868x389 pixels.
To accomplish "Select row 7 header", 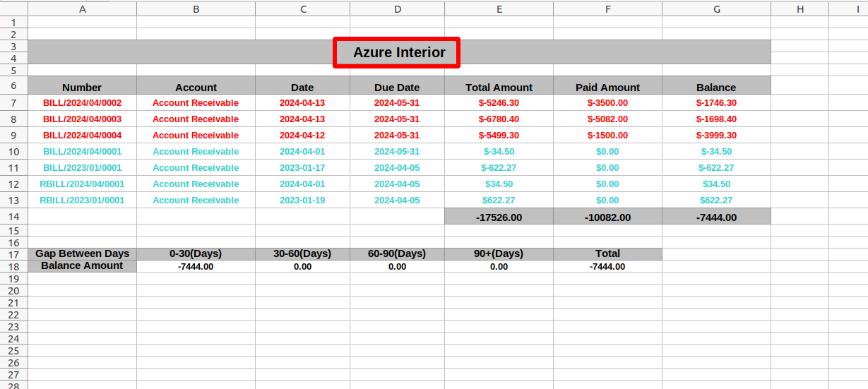I will point(14,103).
